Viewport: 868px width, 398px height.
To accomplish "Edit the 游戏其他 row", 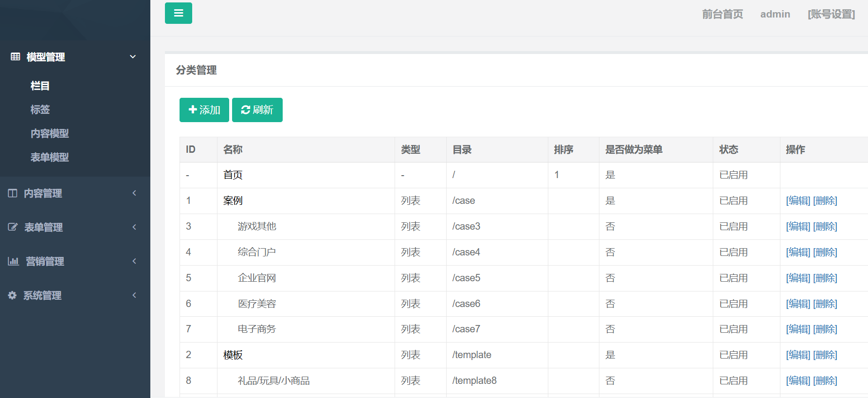I will [798, 226].
